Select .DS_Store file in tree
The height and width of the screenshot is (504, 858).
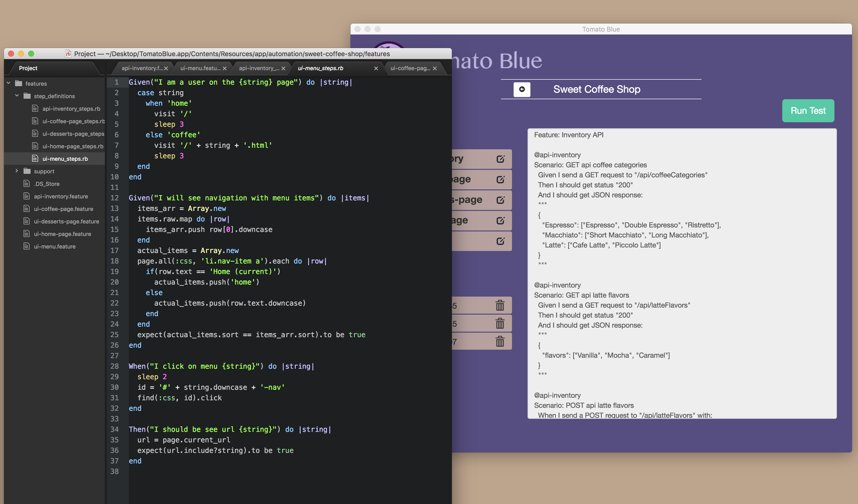(47, 184)
